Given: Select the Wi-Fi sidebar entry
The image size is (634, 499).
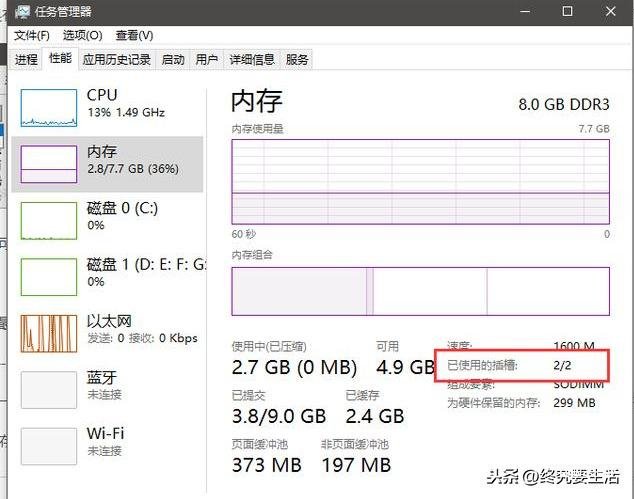Looking at the screenshot, I should click(x=107, y=446).
